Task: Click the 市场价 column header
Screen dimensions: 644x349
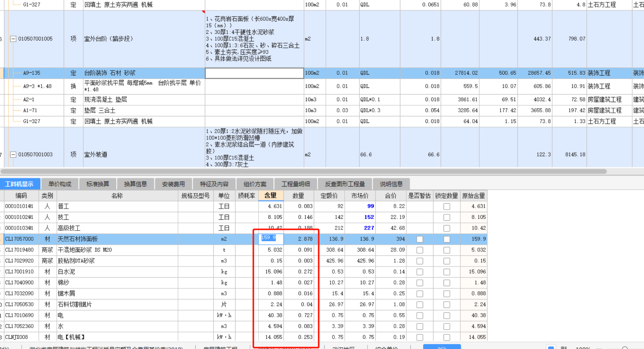Action: point(360,196)
